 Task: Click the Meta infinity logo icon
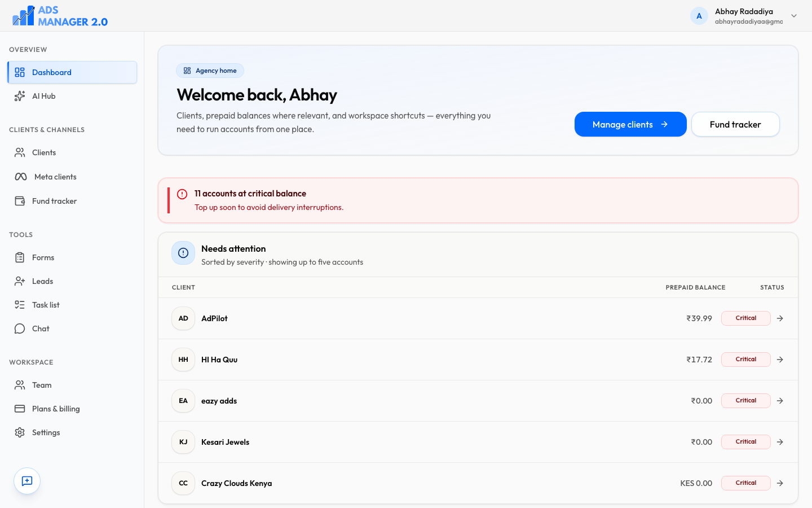(21, 177)
